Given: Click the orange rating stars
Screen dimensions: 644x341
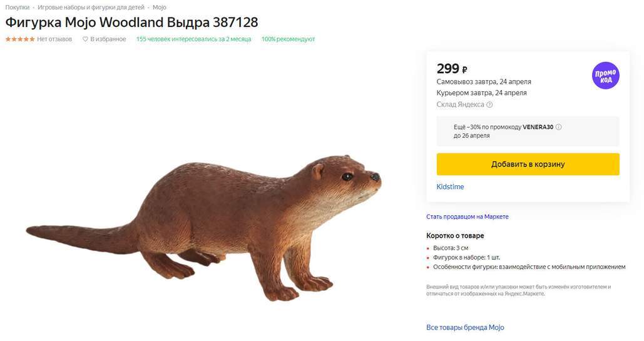Looking at the screenshot, I should tap(20, 39).
